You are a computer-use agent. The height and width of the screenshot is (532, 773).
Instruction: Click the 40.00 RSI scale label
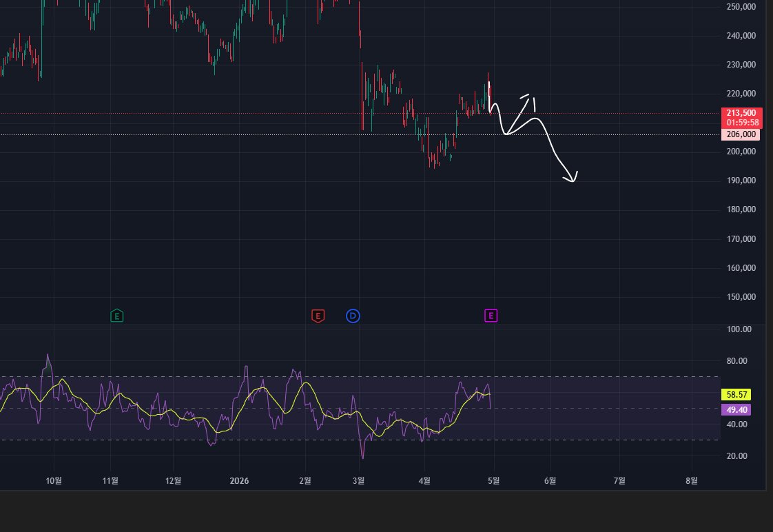tap(736, 424)
